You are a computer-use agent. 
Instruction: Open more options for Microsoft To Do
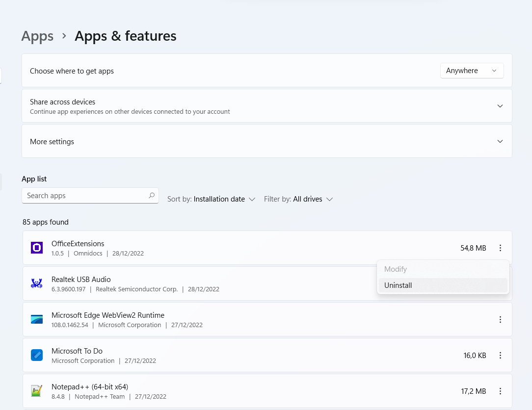point(500,356)
